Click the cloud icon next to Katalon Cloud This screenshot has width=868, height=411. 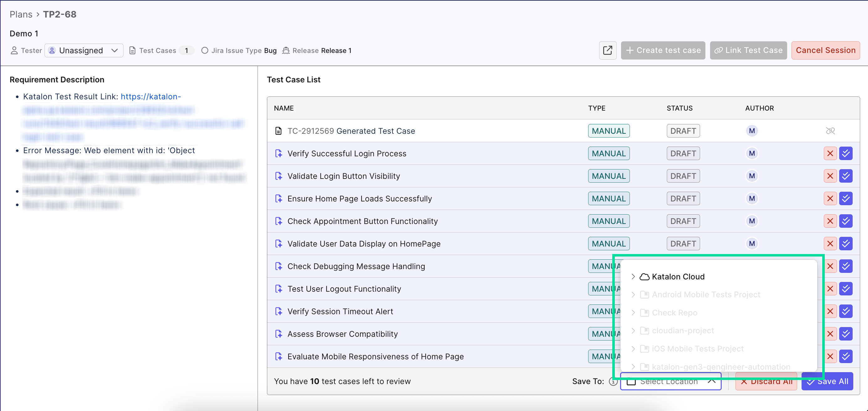pos(644,276)
